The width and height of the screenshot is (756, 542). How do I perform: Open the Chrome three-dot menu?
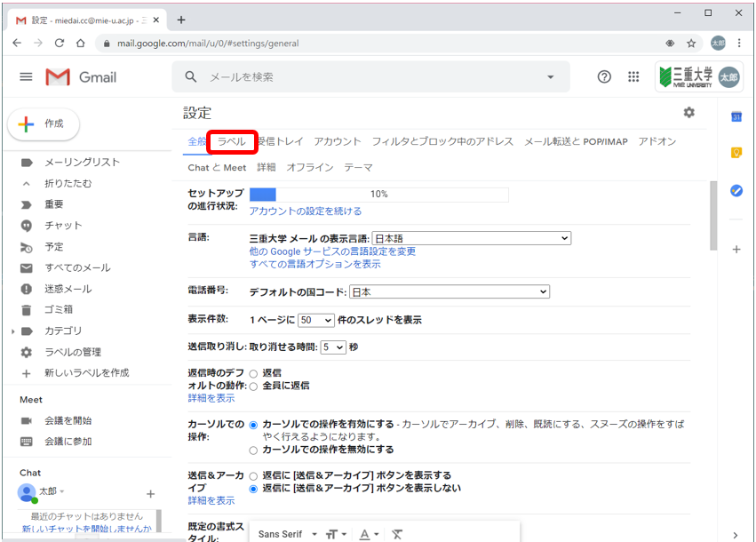point(739,44)
